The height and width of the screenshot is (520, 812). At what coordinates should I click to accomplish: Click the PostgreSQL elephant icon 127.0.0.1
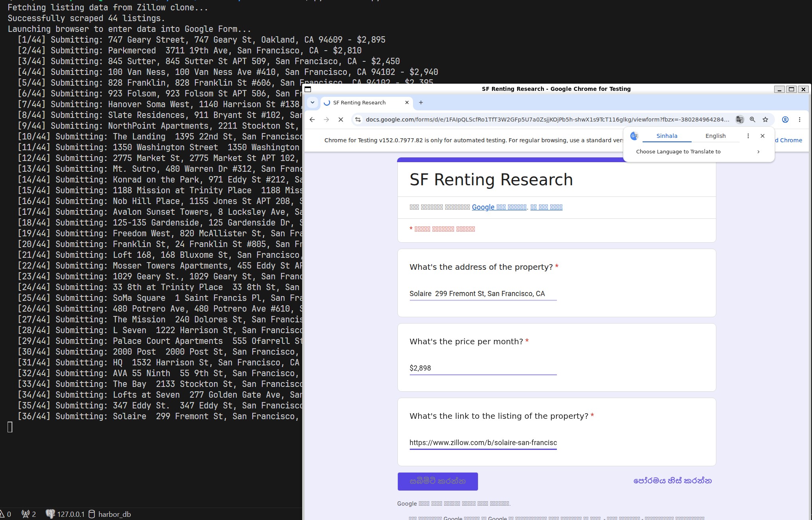tap(65, 514)
